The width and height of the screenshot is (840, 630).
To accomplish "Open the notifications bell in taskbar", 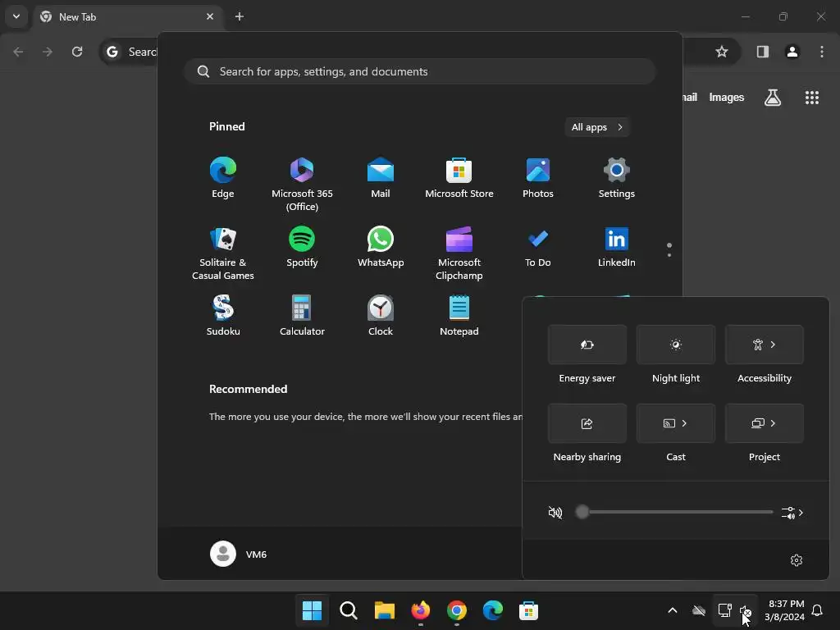I will [x=817, y=610].
